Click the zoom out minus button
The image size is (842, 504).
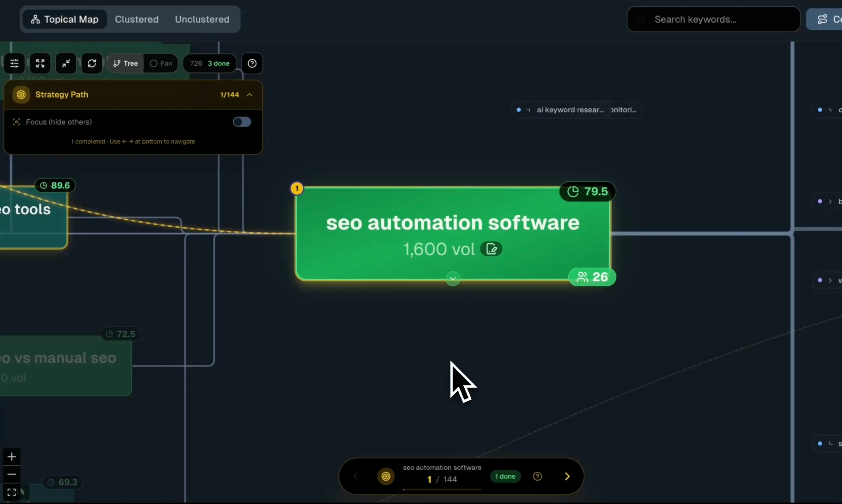pos(12,475)
